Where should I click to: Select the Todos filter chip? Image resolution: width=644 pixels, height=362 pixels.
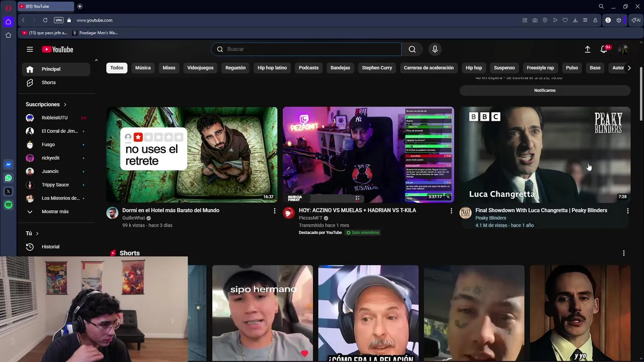pyautogui.click(x=117, y=68)
